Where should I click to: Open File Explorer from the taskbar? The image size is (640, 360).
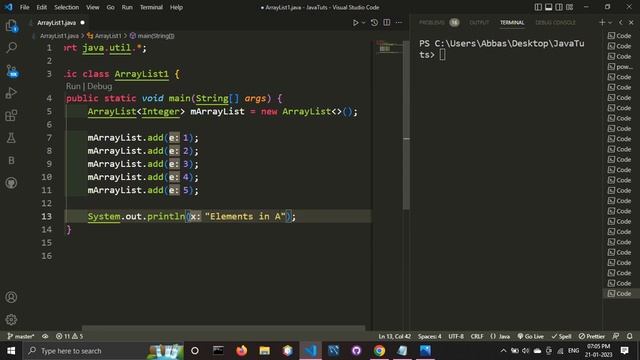(264, 351)
